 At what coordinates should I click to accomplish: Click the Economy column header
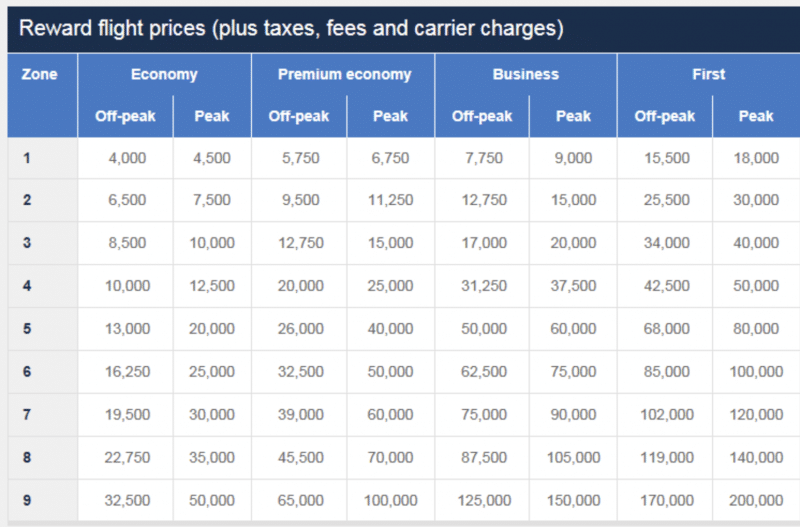point(164,74)
